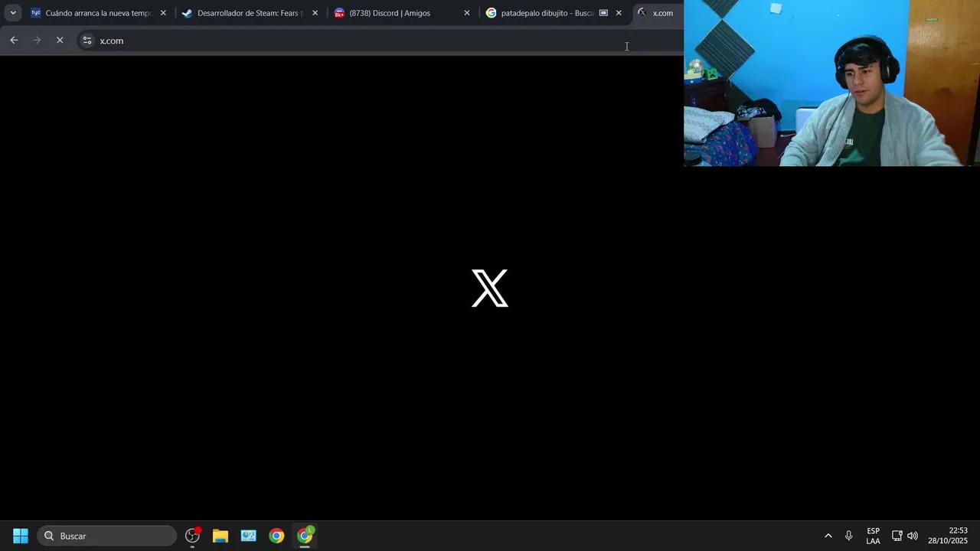
Task: Stop loading the page with the X button
Action: tap(60, 41)
